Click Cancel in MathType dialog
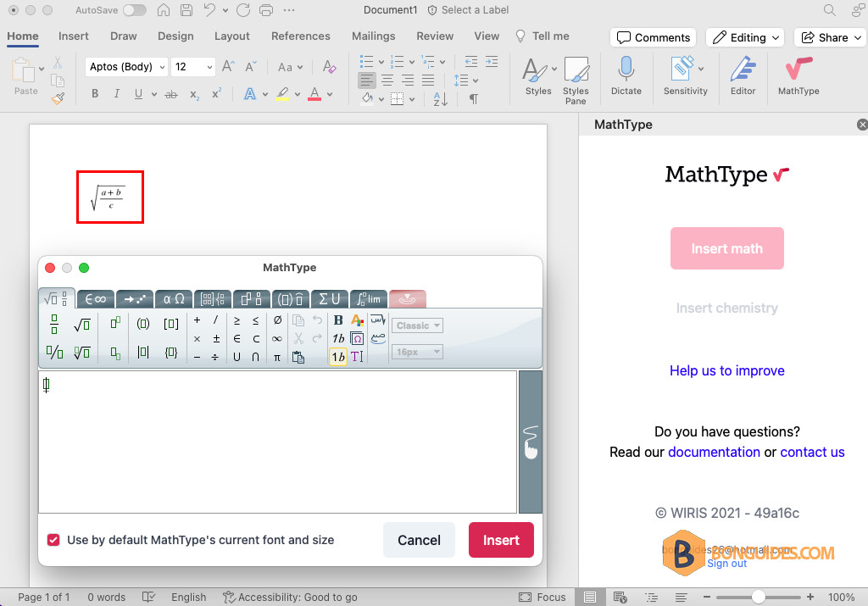868x606 pixels. [x=419, y=540]
